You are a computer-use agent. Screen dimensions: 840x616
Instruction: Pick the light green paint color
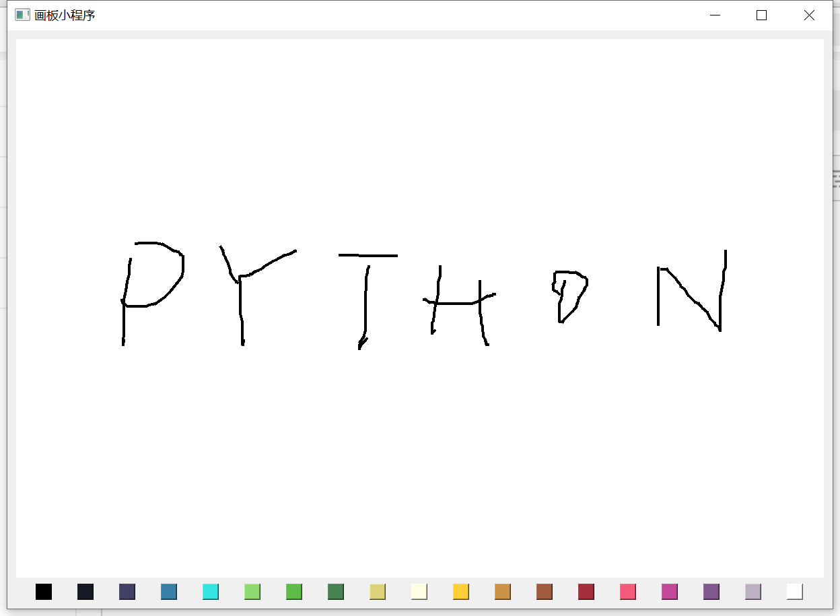252,591
